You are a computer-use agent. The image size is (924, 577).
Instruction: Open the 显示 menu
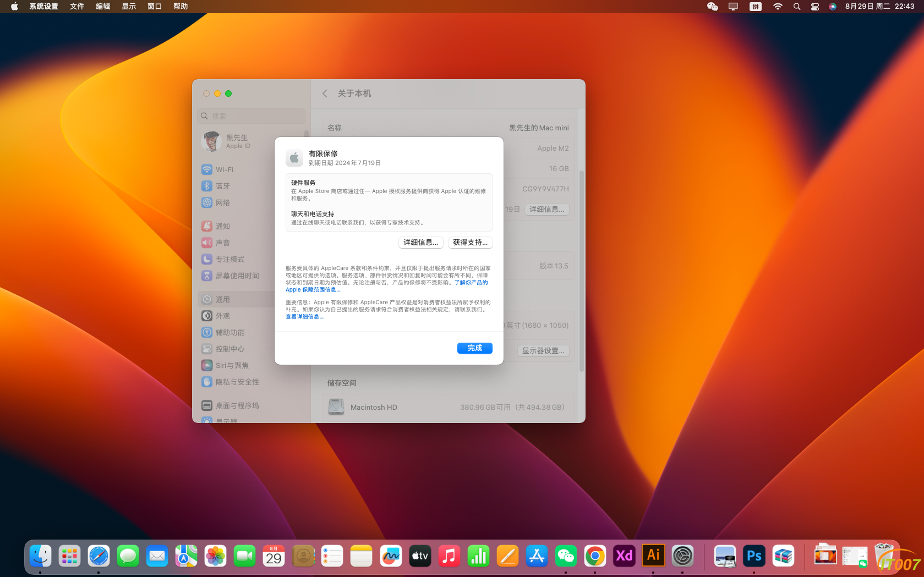pos(129,7)
